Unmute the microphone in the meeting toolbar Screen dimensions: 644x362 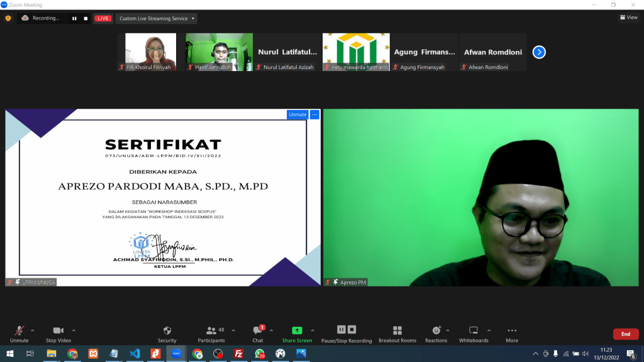coord(19,334)
